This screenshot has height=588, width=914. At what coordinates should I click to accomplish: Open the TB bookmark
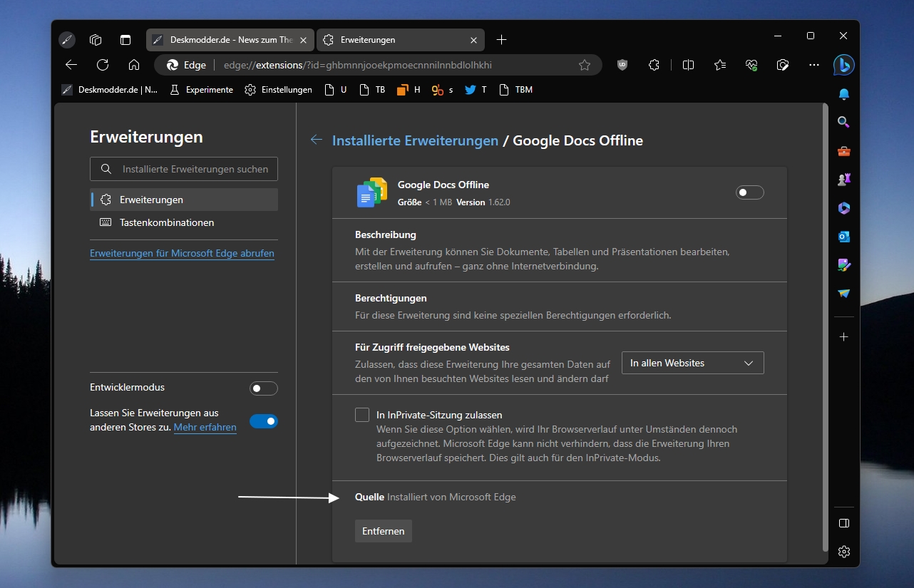point(371,90)
